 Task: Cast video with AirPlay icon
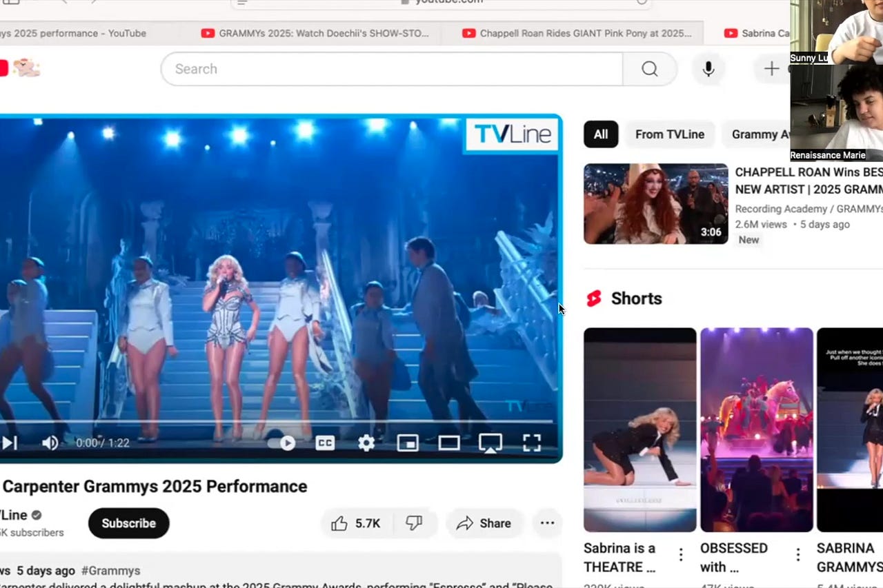(x=490, y=443)
